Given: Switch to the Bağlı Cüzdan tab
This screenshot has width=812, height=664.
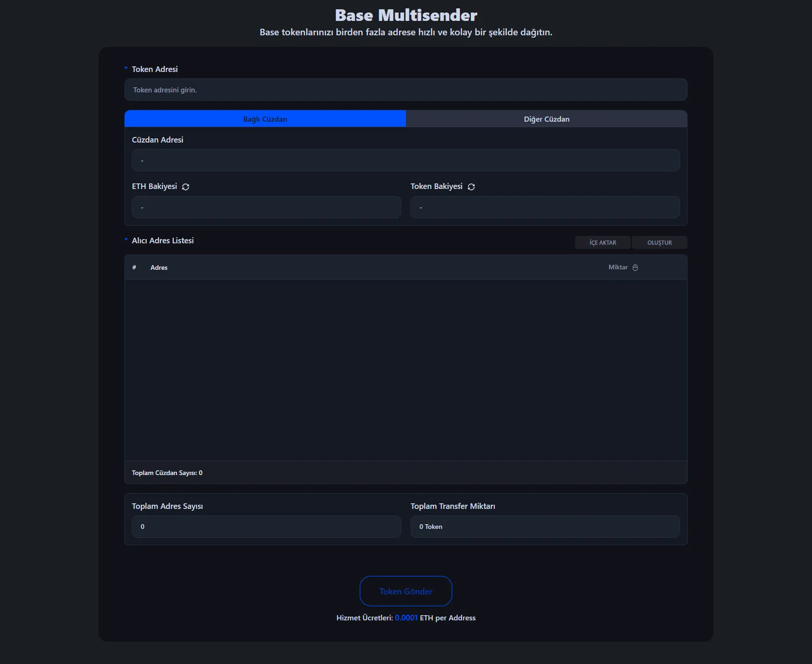Looking at the screenshot, I should click(x=265, y=119).
